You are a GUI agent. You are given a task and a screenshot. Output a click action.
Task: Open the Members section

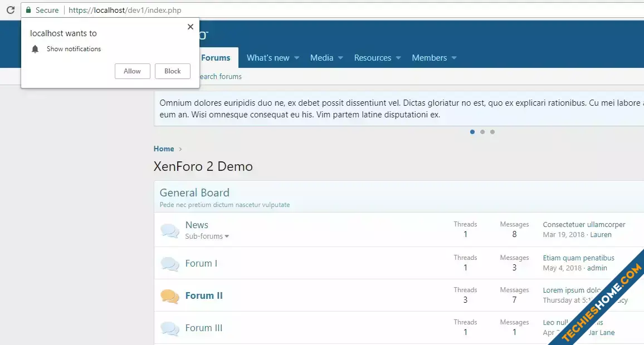[x=429, y=58]
